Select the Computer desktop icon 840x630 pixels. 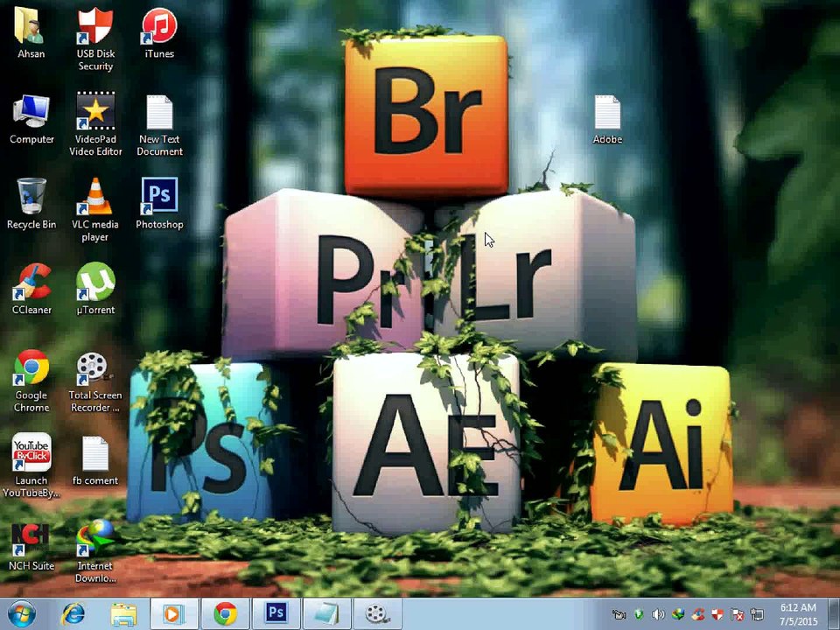pos(31,119)
